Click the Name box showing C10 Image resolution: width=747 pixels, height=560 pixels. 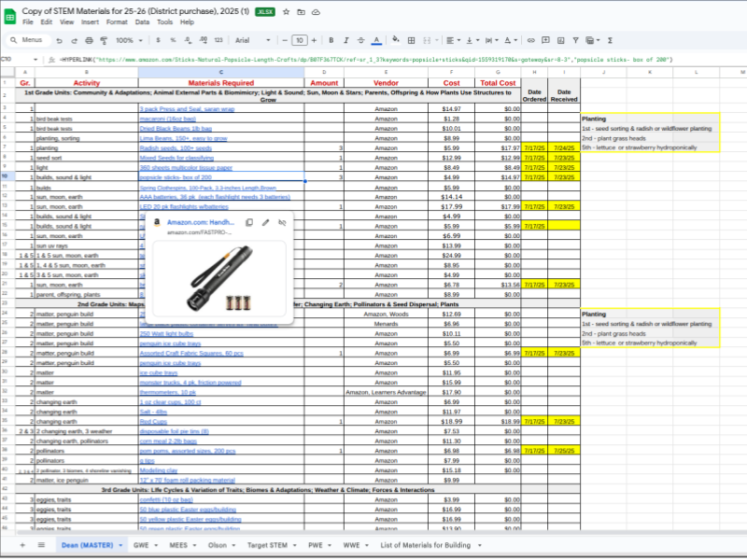pyautogui.click(x=19, y=60)
